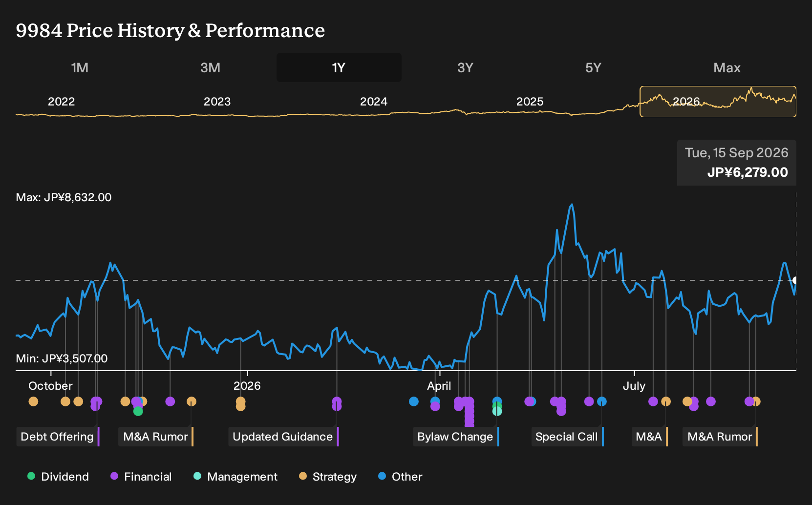The image size is (812, 505).
Task: Click the green Dividend event marker
Action: (138, 411)
